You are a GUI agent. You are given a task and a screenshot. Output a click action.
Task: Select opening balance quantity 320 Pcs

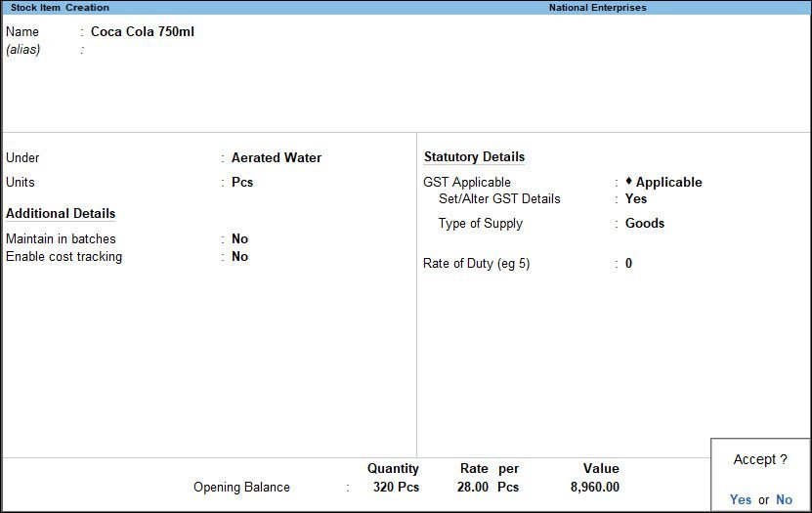[x=396, y=487]
